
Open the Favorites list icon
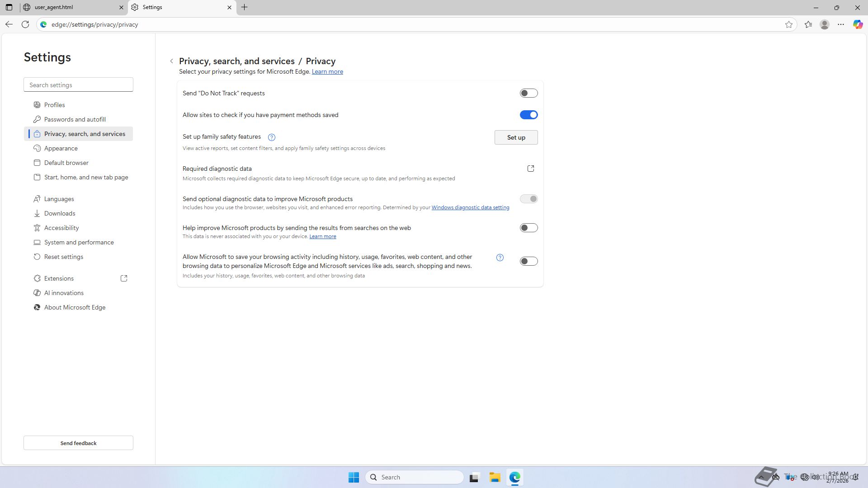(x=808, y=24)
